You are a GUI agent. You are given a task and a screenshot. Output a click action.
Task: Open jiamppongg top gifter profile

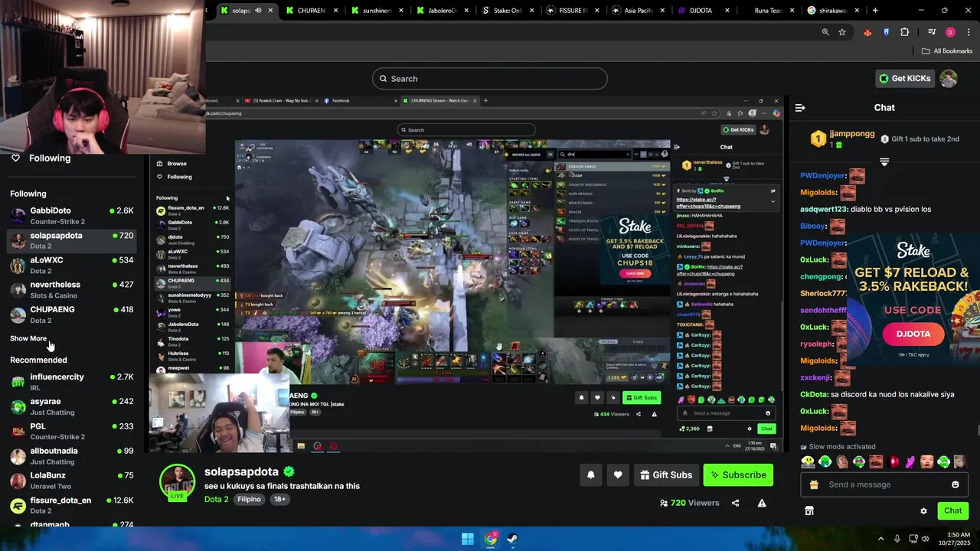pos(842,139)
